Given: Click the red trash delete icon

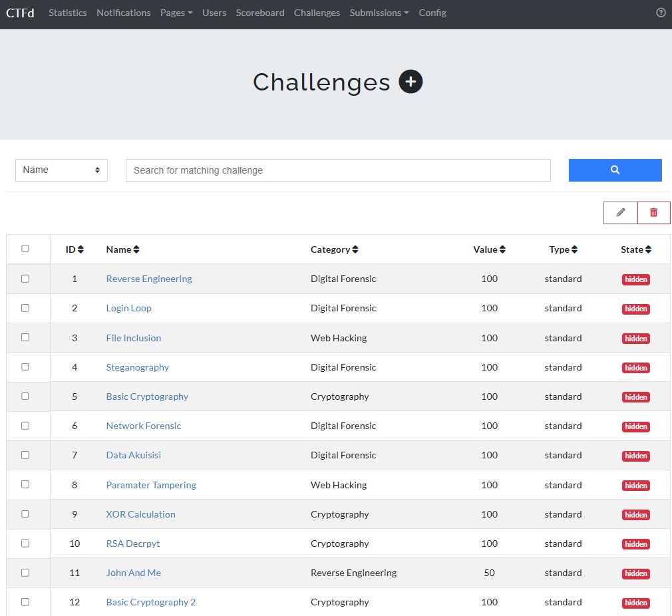Looking at the screenshot, I should [x=653, y=213].
